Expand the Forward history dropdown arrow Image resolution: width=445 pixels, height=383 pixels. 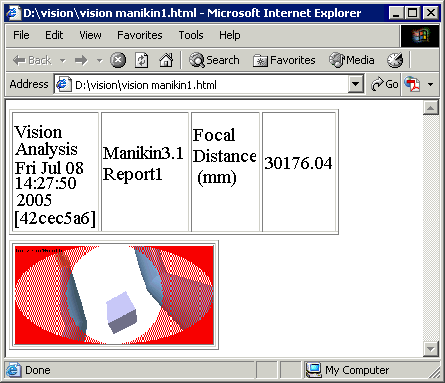[x=99, y=61]
